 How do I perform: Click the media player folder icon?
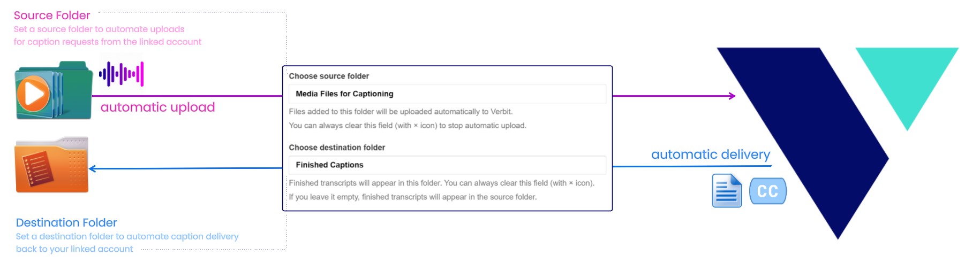54,91
